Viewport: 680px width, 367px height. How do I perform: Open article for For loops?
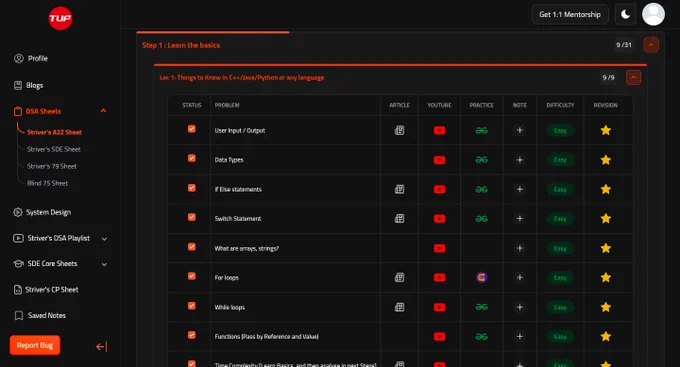point(399,278)
